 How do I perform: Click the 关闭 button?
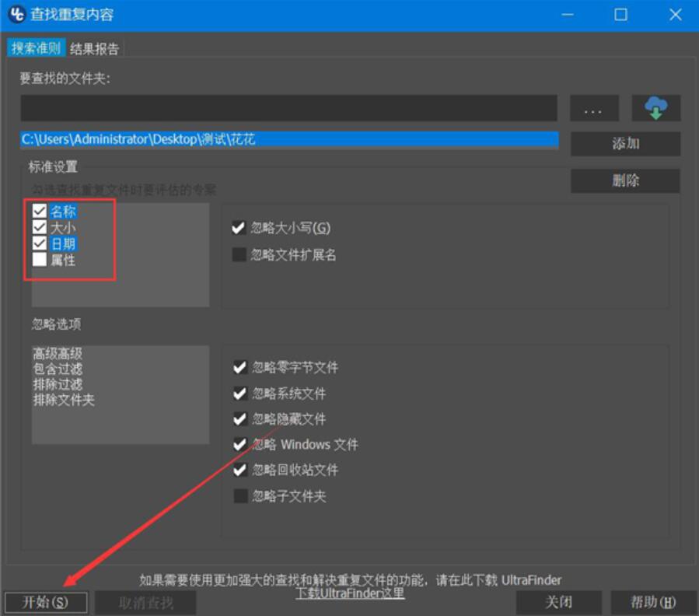coord(559,603)
